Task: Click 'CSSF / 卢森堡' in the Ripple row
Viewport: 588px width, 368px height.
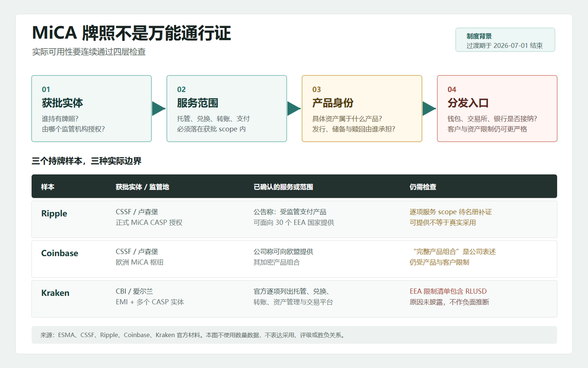Action: (137, 212)
